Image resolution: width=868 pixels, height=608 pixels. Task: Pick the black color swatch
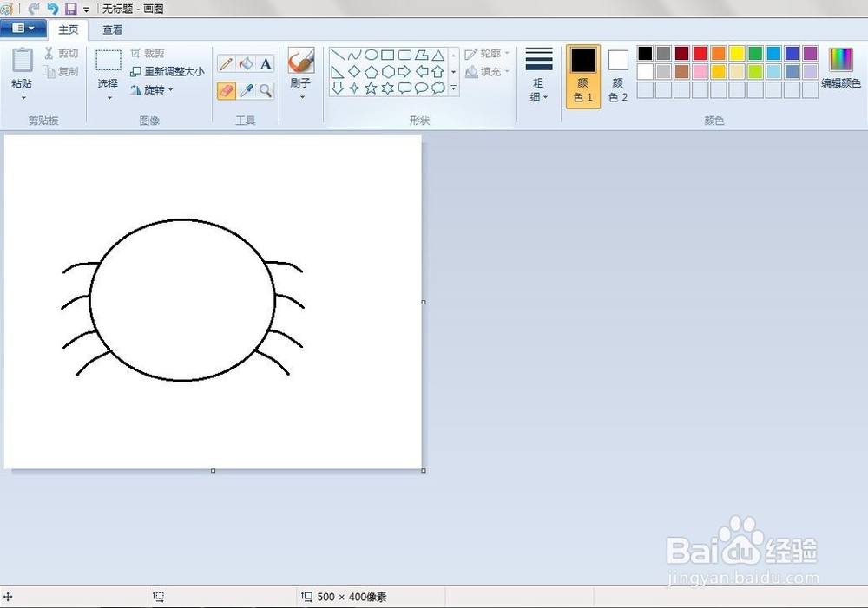(x=645, y=53)
